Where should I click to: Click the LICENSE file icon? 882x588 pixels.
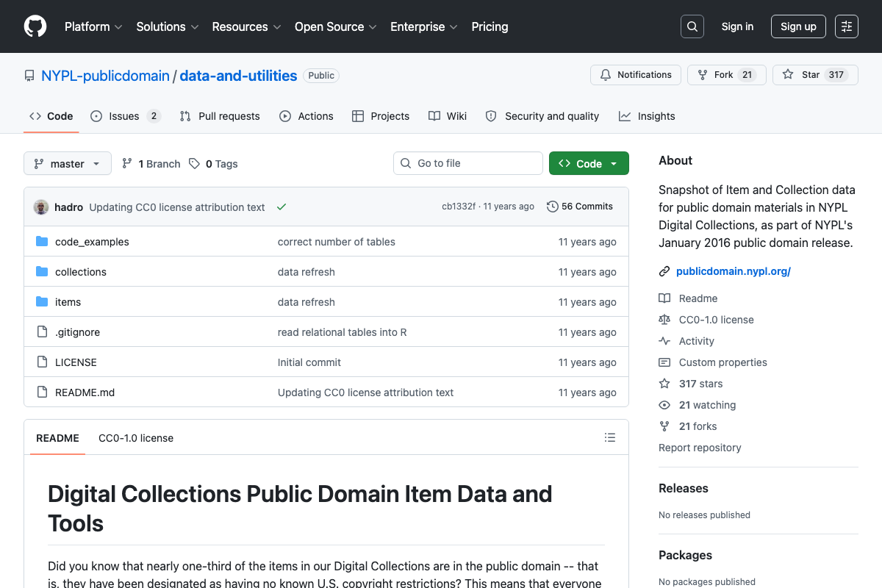(42, 362)
